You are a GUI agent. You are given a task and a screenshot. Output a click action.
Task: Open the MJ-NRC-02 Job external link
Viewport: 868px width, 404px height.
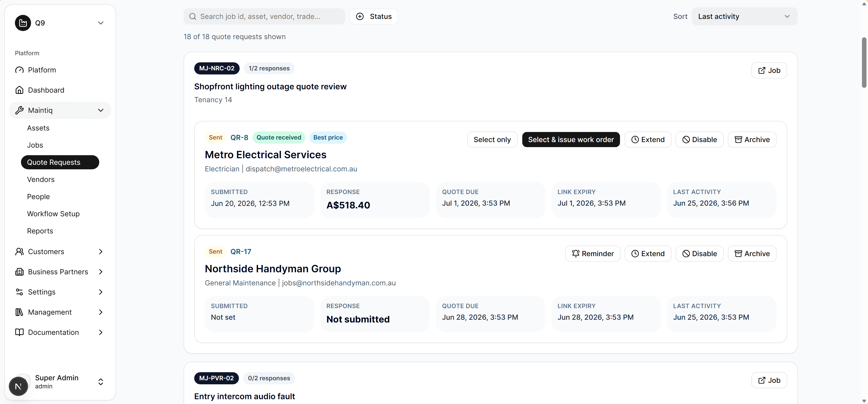coord(769,70)
